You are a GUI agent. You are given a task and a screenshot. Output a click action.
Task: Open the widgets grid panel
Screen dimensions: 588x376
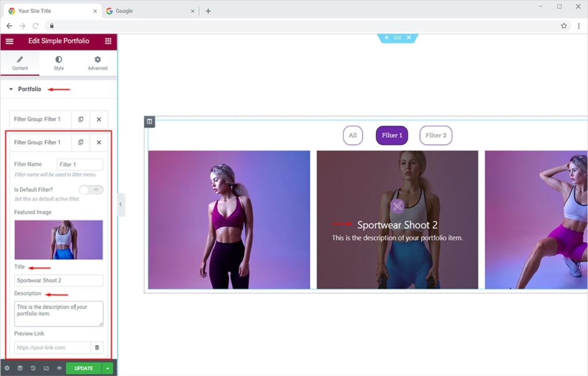(x=108, y=41)
